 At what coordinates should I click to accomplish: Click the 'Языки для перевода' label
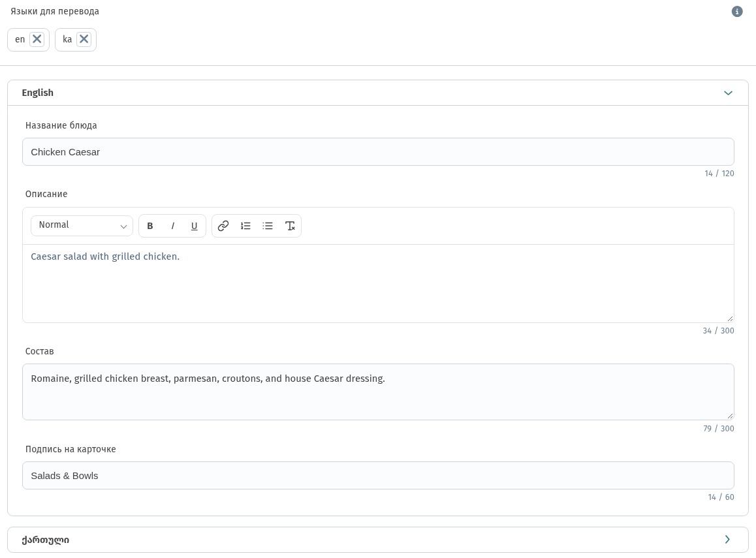pyautogui.click(x=55, y=11)
